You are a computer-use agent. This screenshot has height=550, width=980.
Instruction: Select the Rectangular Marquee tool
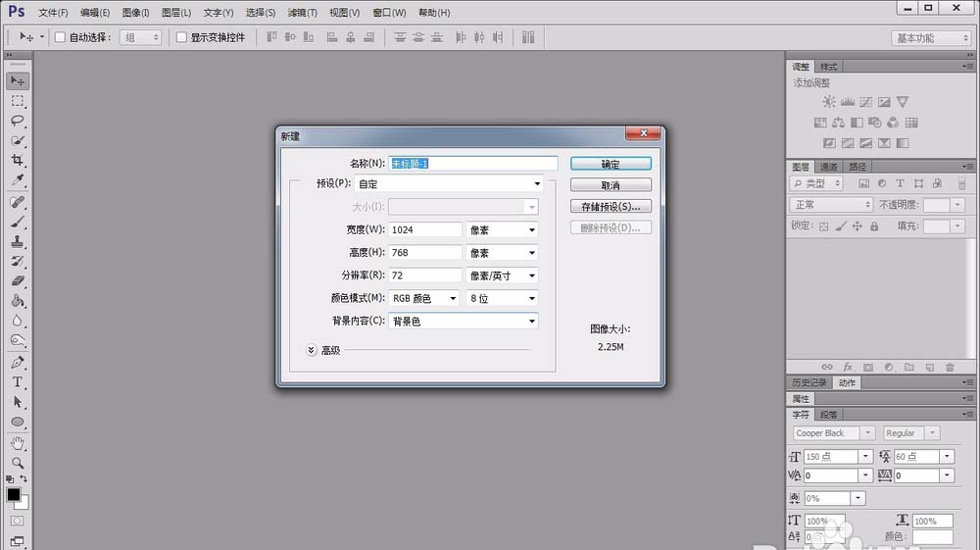(18, 101)
